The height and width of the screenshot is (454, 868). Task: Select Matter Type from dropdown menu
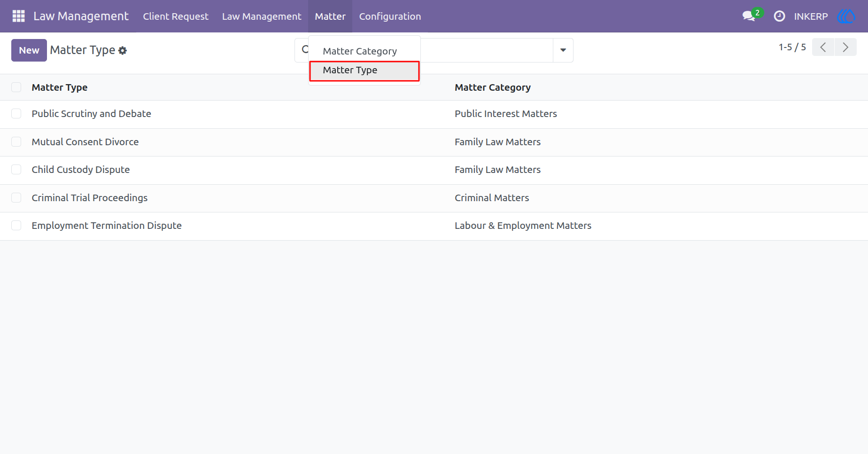click(364, 70)
